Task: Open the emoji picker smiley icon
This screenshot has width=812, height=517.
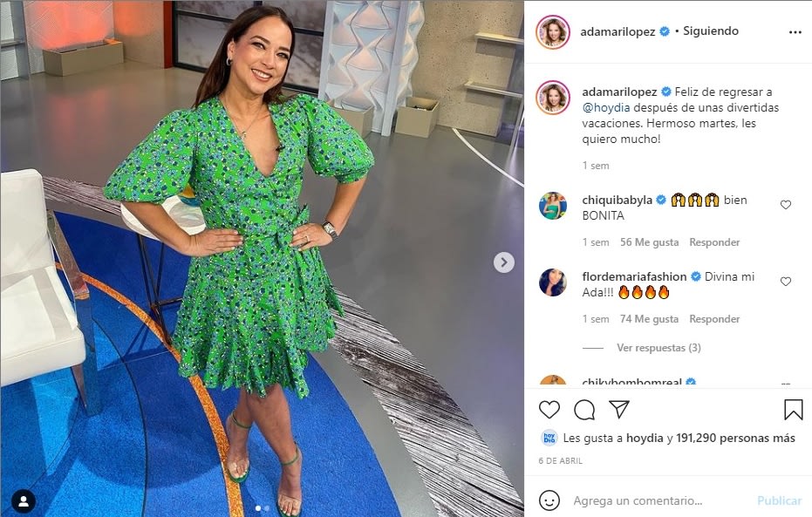Action: 549,500
